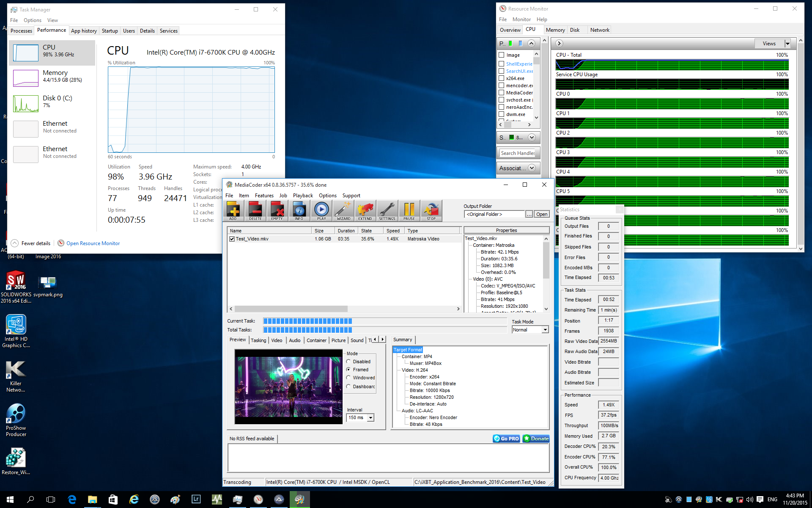Click the Donate button
The width and height of the screenshot is (812, 508).
click(x=536, y=439)
